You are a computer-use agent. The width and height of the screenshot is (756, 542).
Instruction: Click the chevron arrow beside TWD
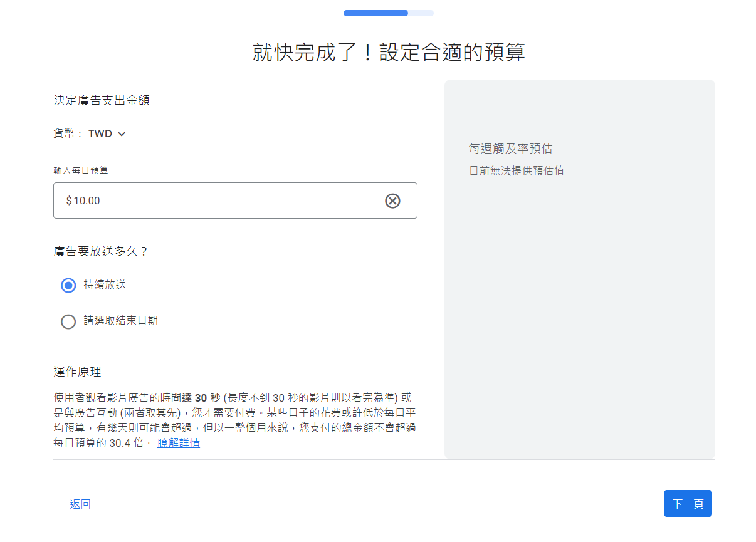[x=122, y=134]
